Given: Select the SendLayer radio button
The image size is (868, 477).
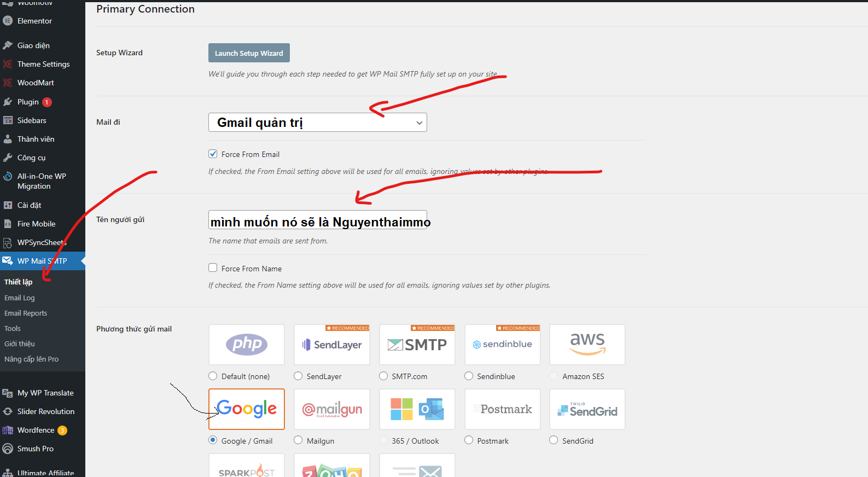Looking at the screenshot, I should pyautogui.click(x=298, y=376).
